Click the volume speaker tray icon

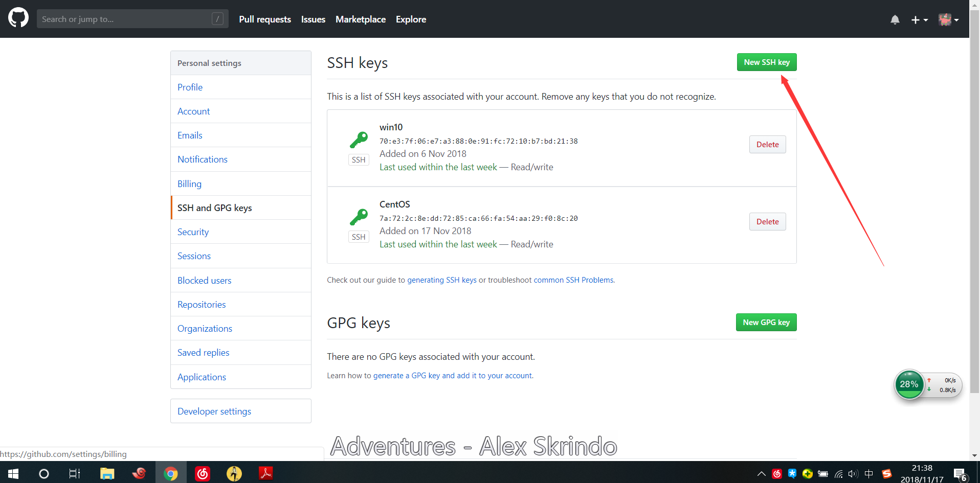[x=853, y=474]
